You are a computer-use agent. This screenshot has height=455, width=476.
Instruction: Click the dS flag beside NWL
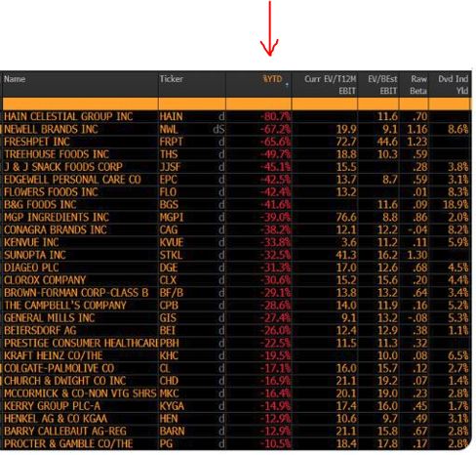tap(218, 129)
